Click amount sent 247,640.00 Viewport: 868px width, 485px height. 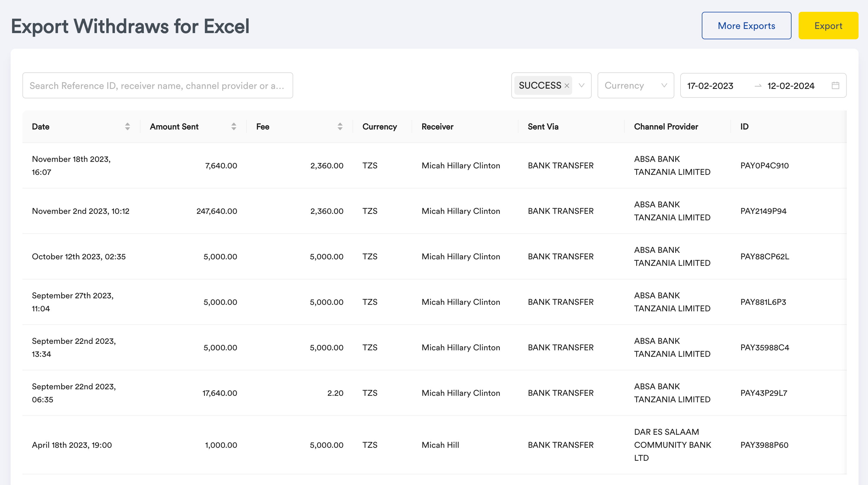[x=217, y=211]
